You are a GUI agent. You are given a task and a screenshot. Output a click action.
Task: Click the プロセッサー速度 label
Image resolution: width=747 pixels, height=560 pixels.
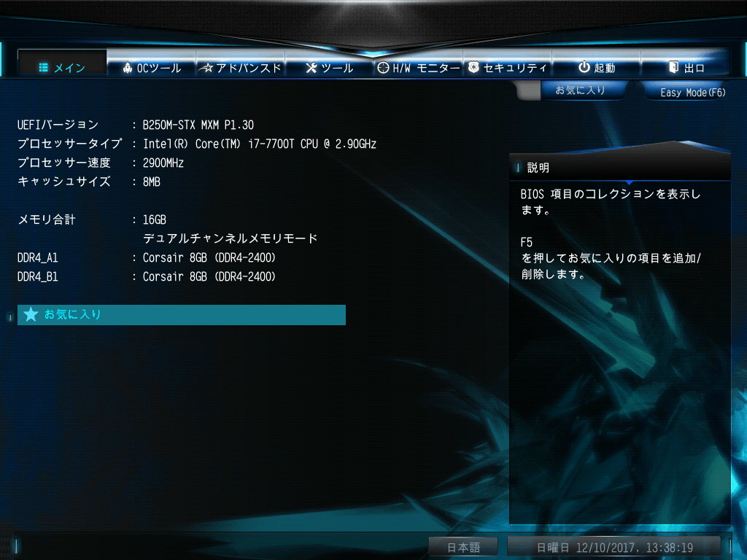point(64,163)
